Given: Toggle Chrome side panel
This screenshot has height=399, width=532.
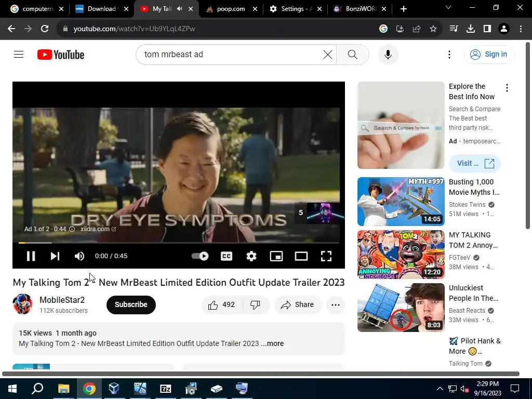Looking at the screenshot, I should (x=487, y=29).
